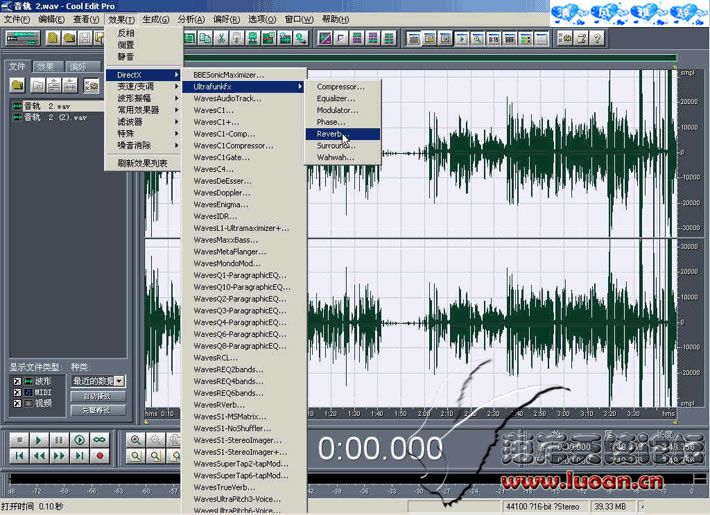The image size is (710, 515).
Task: Select BBESonicMaximizer from the DirectX list
Action: (x=243, y=75)
